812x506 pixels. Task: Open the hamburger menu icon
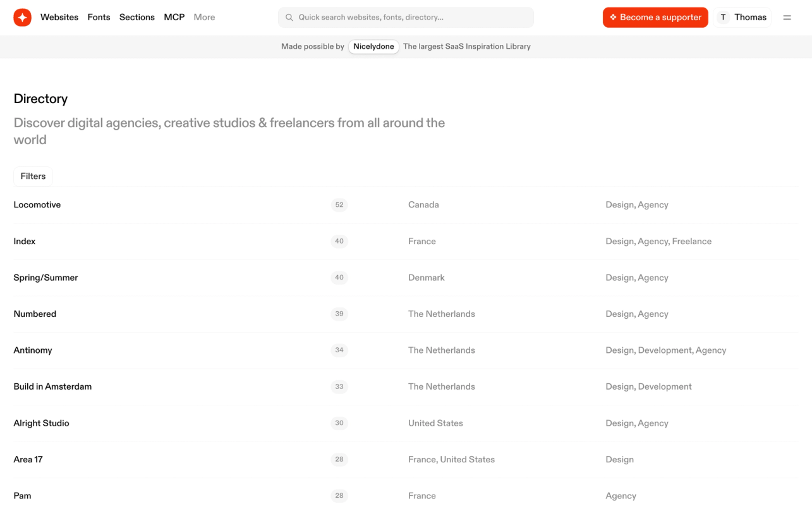[787, 18]
